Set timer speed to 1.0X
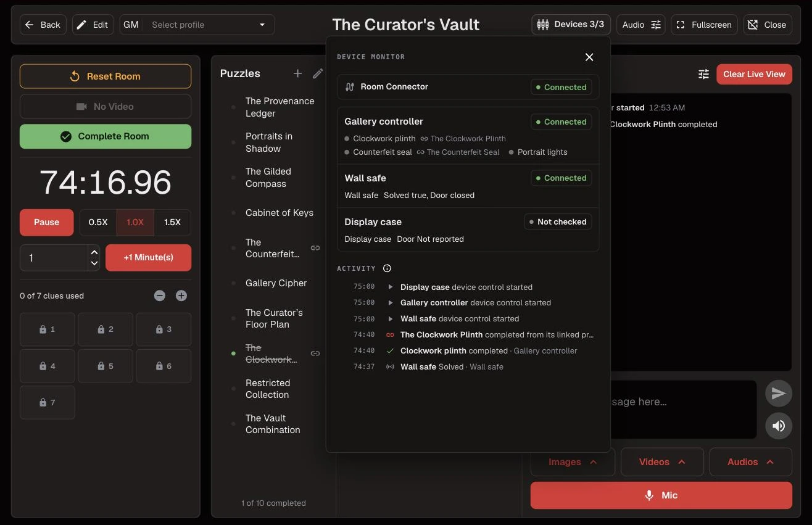The height and width of the screenshot is (525, 812). (135, 222)
